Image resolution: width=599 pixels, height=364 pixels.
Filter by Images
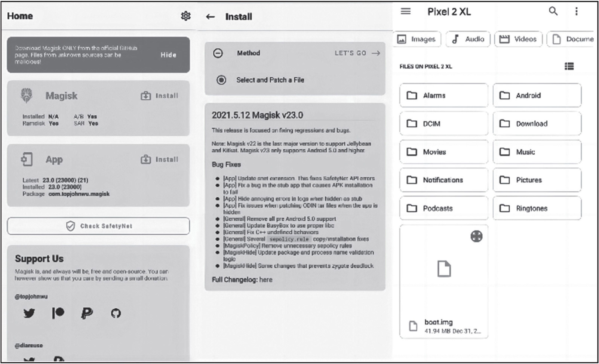418,39
